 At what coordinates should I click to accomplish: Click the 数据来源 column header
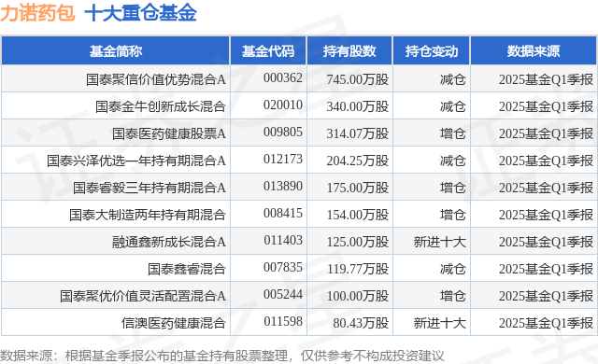[534, 50]
